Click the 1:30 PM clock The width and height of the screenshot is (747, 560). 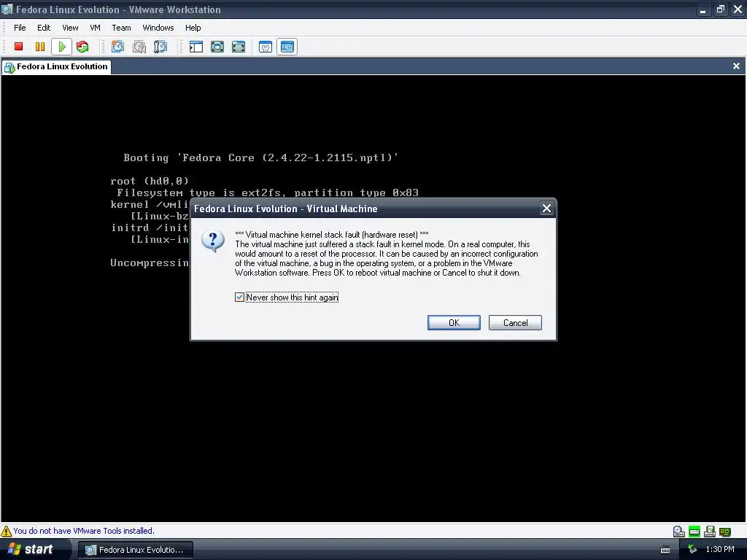pos(720,550)
